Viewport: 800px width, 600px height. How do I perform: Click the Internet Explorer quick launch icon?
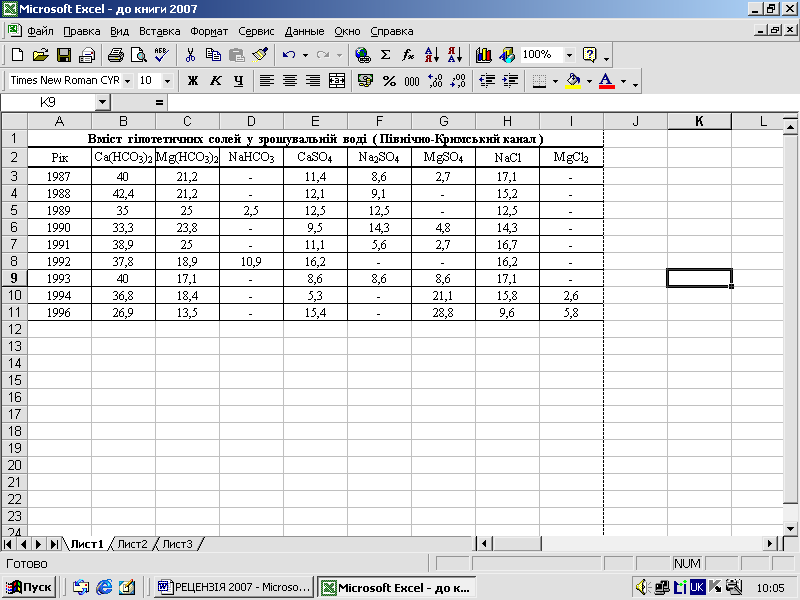point(104,587)
